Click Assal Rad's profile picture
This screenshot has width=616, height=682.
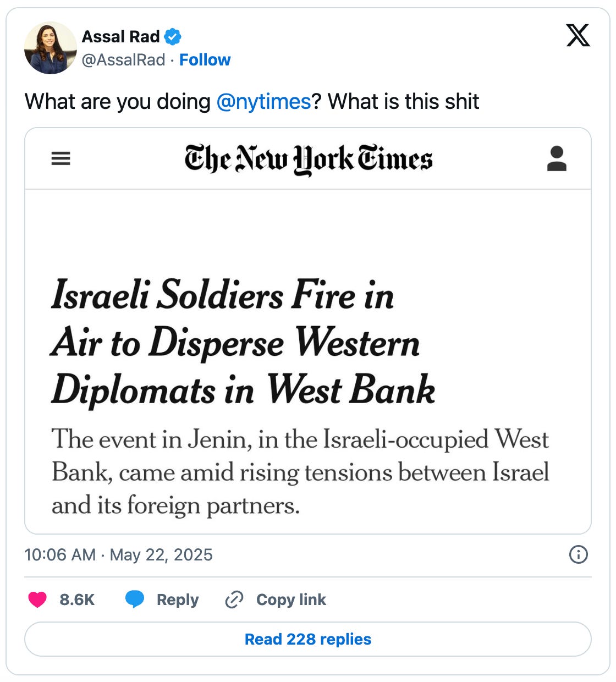coord(51,48)
